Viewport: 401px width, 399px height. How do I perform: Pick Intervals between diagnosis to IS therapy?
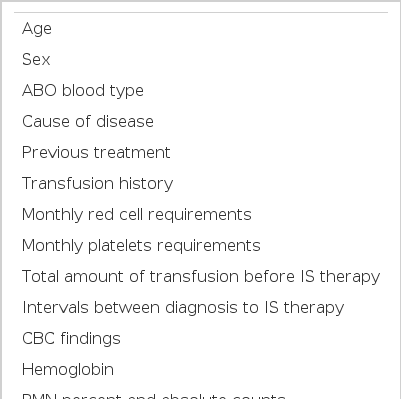click(201, 308)
